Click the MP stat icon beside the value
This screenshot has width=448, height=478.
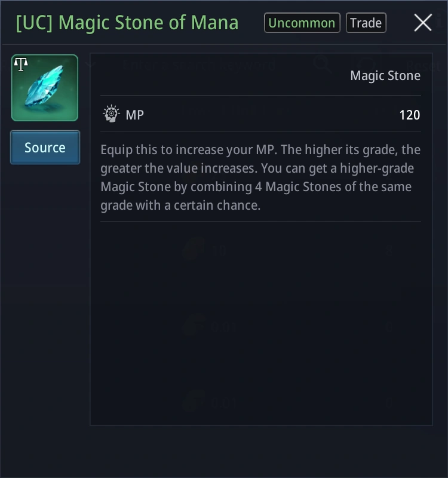pyautogui.click(x=111, y=115)
